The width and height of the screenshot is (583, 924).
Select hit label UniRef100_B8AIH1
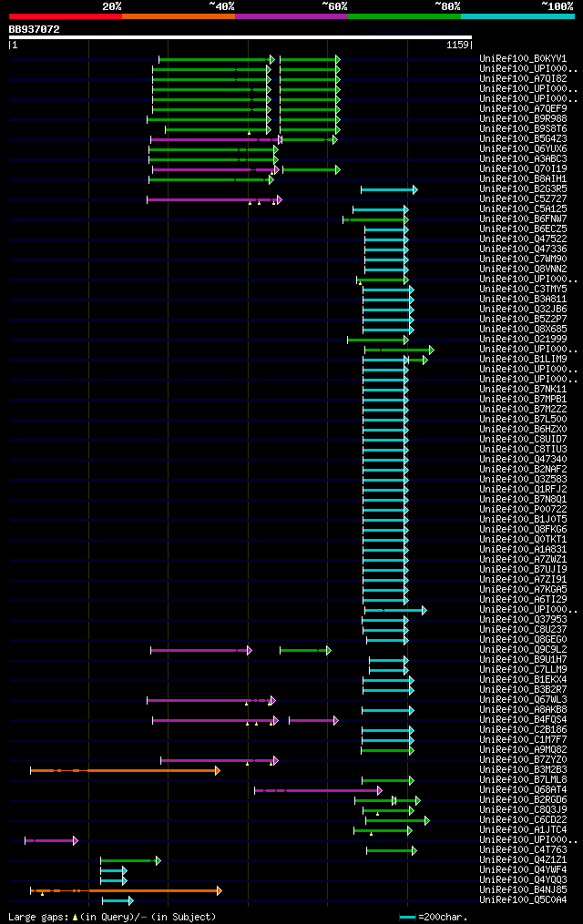(523, 178)
